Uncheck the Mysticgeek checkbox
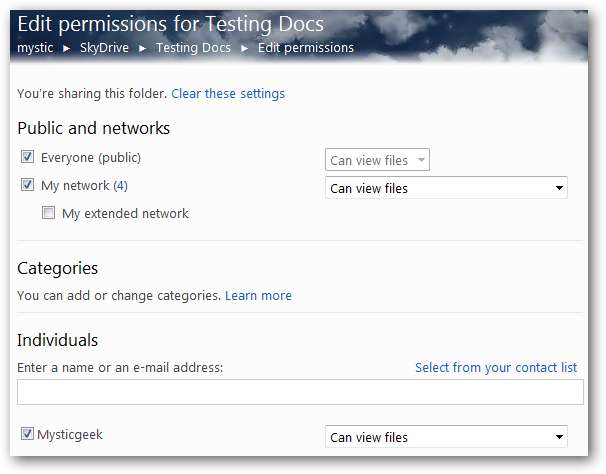Screen dimensions: 606x474 (x=27, y=434)
